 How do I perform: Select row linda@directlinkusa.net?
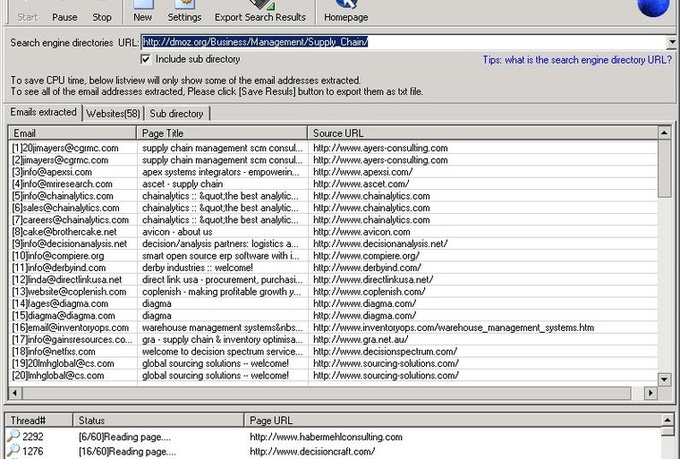click(333, 280)
